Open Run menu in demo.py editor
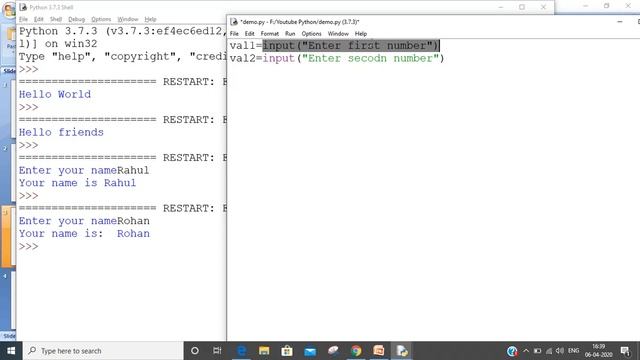This screenshot has width=640, height=360. (290, 34)
